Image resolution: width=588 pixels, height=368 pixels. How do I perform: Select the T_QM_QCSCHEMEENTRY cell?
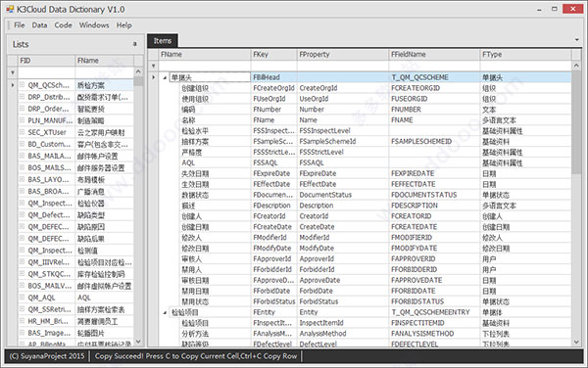pos(434,312)
